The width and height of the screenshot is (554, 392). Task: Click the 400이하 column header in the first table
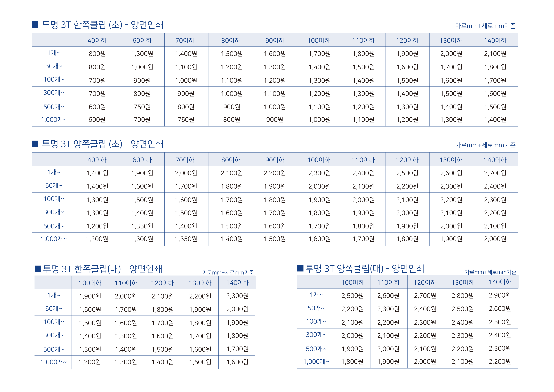point(97,40)
